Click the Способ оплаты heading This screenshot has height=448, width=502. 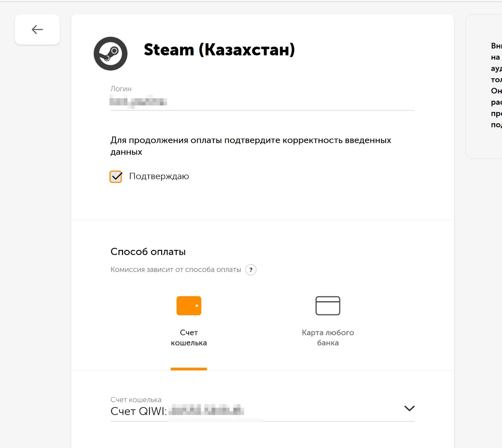pyautogui.click(x=148, y=251)
